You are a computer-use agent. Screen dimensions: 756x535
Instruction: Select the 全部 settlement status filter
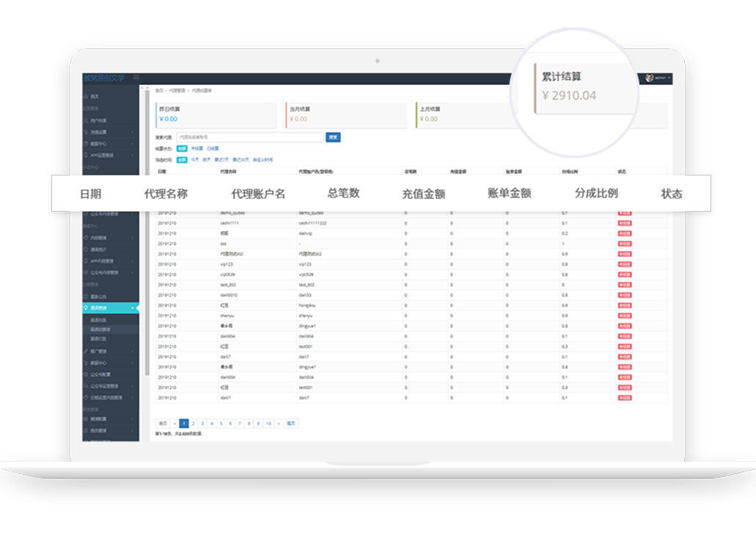coord(182,148)
